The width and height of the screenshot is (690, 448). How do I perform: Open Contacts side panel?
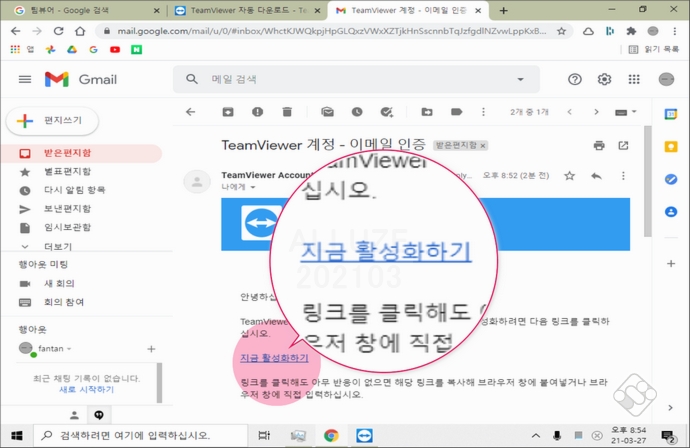(x=671, y=212)
